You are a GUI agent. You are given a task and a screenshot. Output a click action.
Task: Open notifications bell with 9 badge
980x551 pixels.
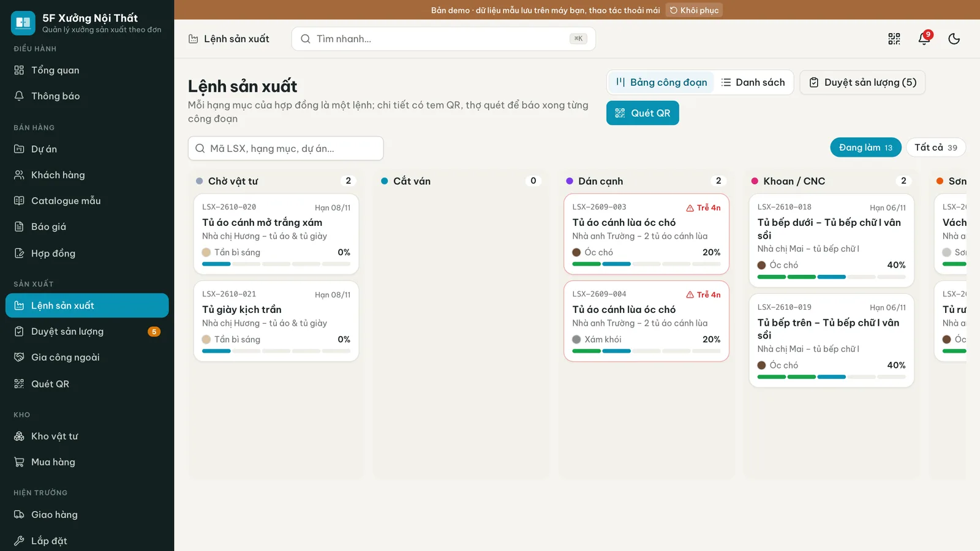coord(924,39)
